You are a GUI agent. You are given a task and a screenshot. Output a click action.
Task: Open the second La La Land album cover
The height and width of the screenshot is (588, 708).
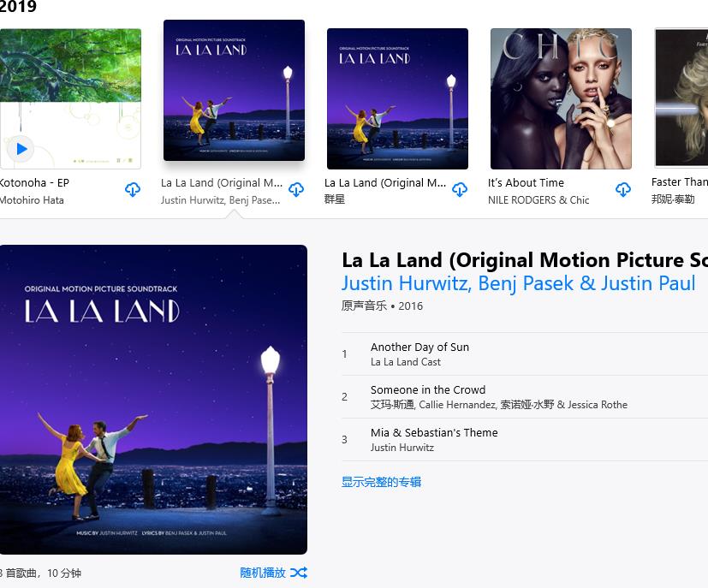[x=397, y=98]
